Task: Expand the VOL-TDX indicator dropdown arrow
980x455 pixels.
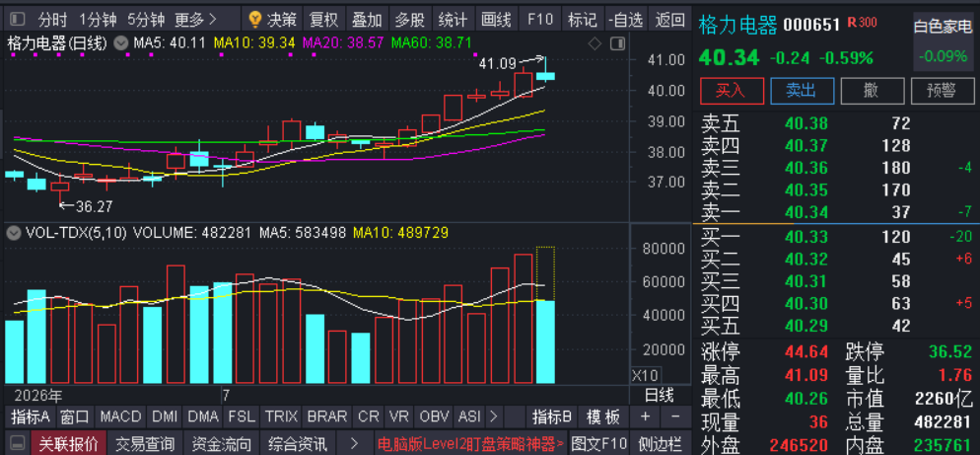Action: point(13,234)
